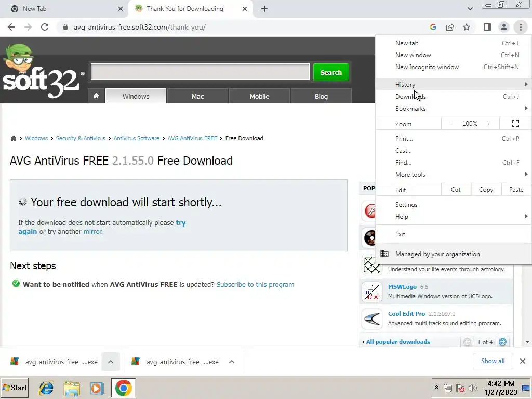This screenshot has height=399, width=532.
Task: Select New Incognito window
Action: [453, 67]
